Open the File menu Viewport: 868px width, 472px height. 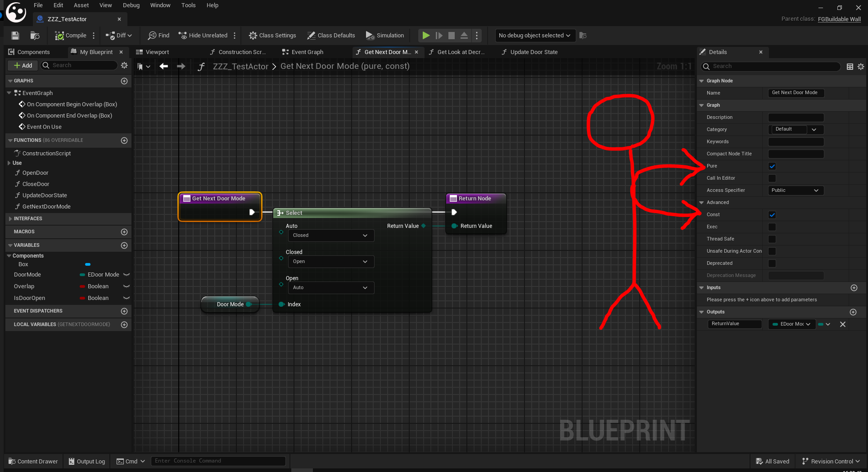pos(38,5)
